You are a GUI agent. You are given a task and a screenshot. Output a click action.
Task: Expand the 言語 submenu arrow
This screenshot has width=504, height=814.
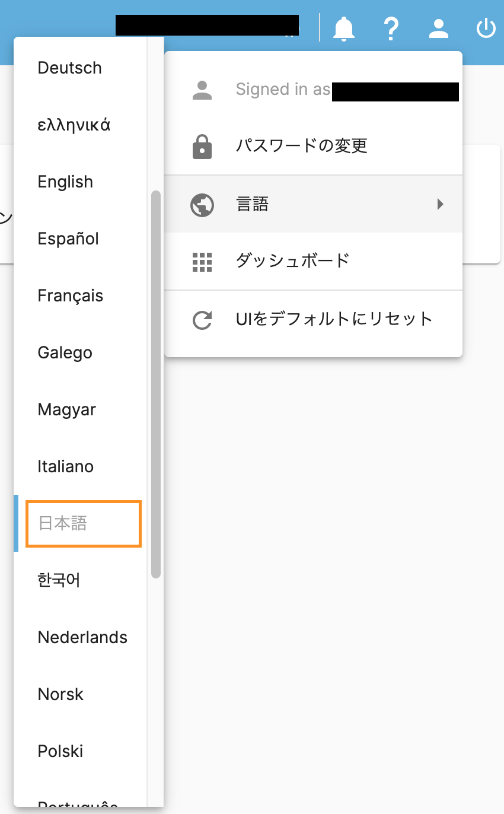[x=440, y=204]
